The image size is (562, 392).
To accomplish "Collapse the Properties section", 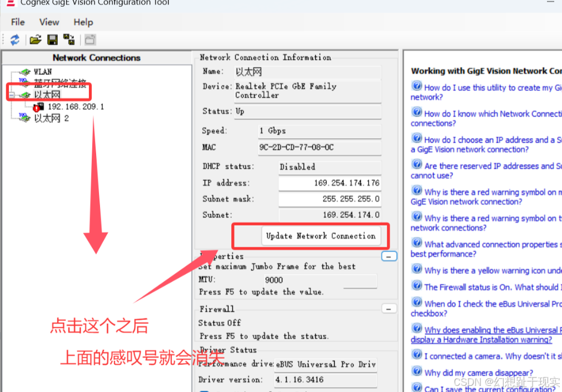I will click(389, 257).
